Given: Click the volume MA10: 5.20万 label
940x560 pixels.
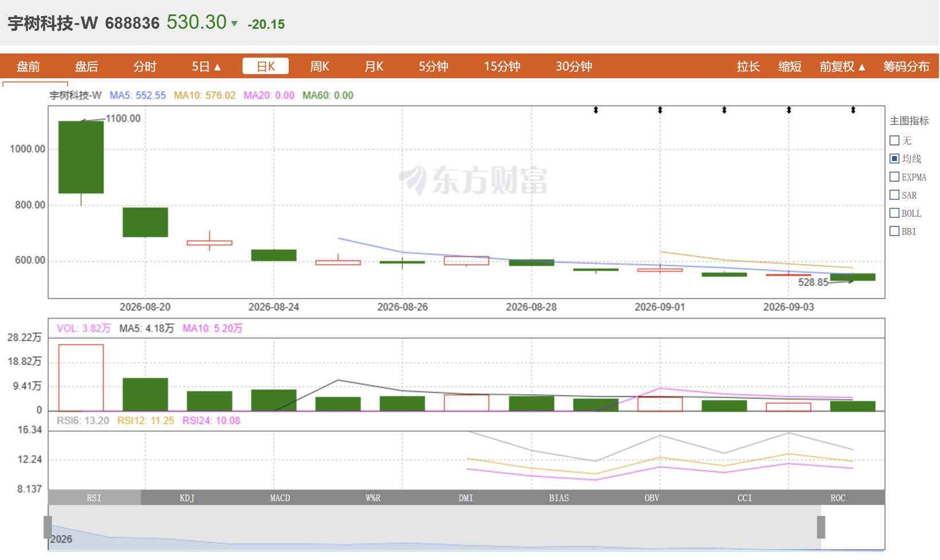Looking at the screenshot, I should 213,328.
